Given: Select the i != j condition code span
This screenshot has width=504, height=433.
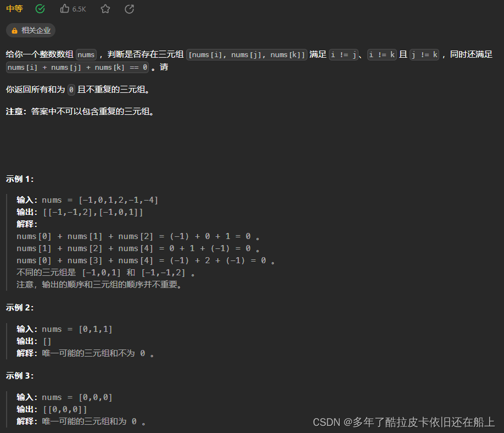Looking at the screenshot, I should click(342, 54).
